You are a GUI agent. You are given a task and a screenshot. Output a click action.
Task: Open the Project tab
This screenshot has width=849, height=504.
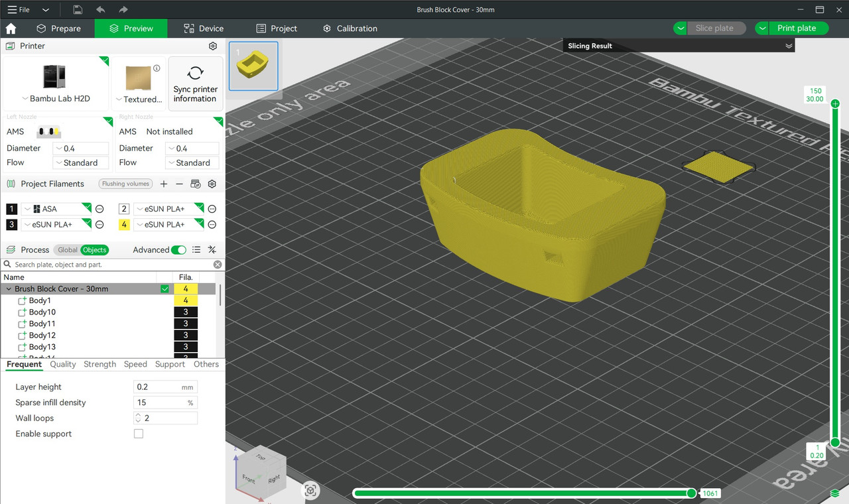pos(276,29)
